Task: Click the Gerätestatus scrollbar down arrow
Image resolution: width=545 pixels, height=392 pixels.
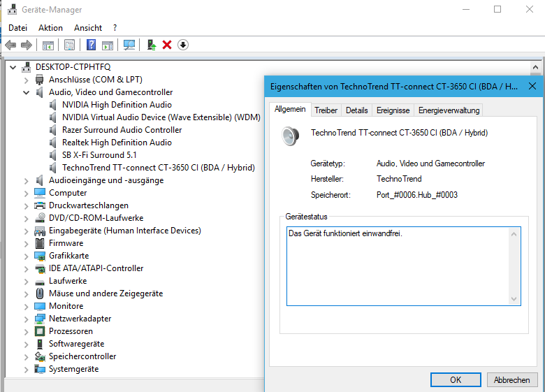Action: (x=514, y=299)
